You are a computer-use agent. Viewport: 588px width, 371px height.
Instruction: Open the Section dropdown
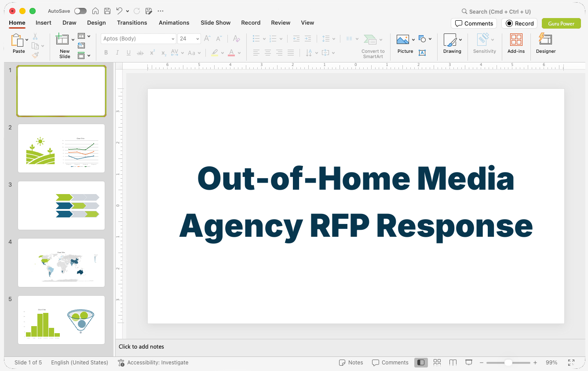pos(84,55)
